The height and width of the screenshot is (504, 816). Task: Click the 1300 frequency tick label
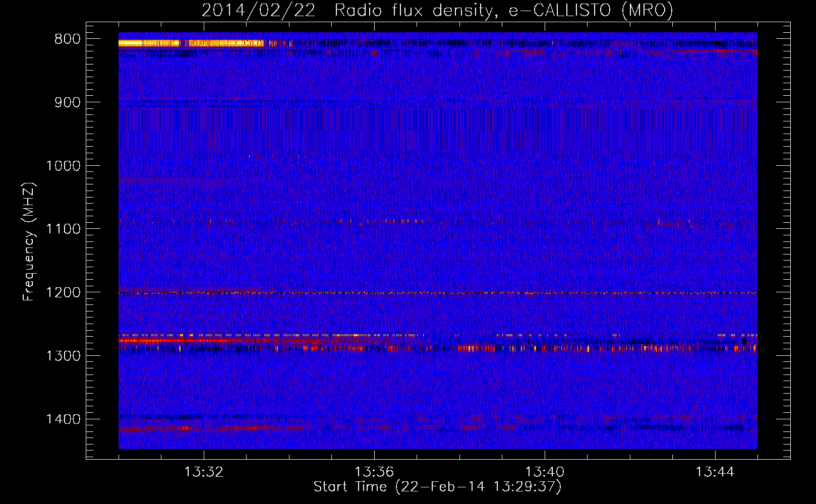(63, 356)
